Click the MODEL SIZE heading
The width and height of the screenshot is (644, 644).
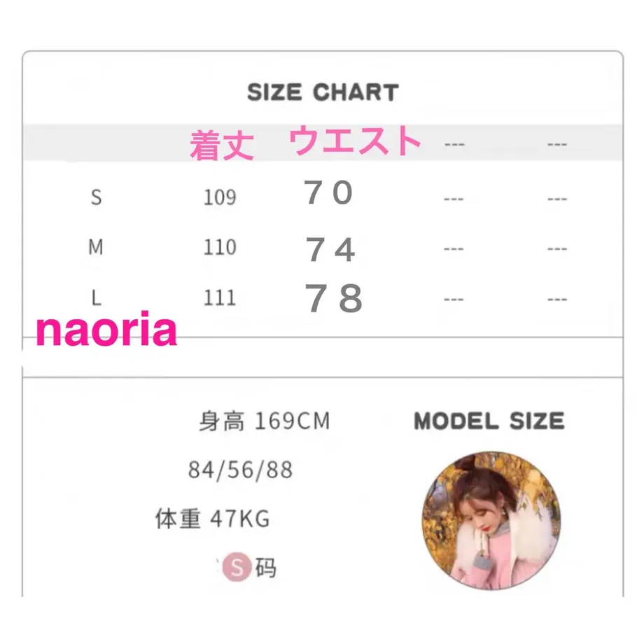(x=489, y=421)
